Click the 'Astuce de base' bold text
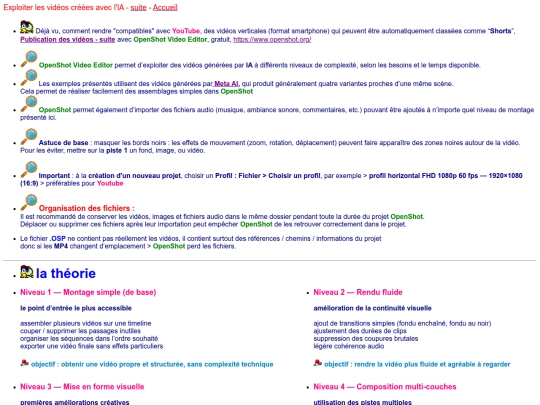Screen dimensions: 540x405 click(x=63, y=143)
